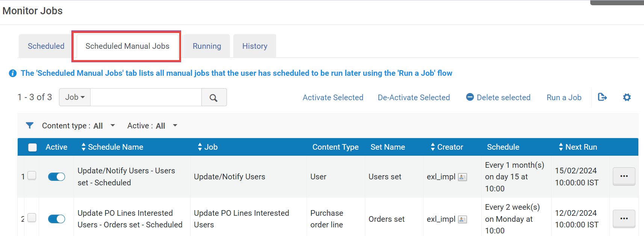The height and width of the screenshot is (236, 644).
Task: Toggle Active switch for Update/Notify Users job
Action: pyautogui.click(x=57, y=177)
